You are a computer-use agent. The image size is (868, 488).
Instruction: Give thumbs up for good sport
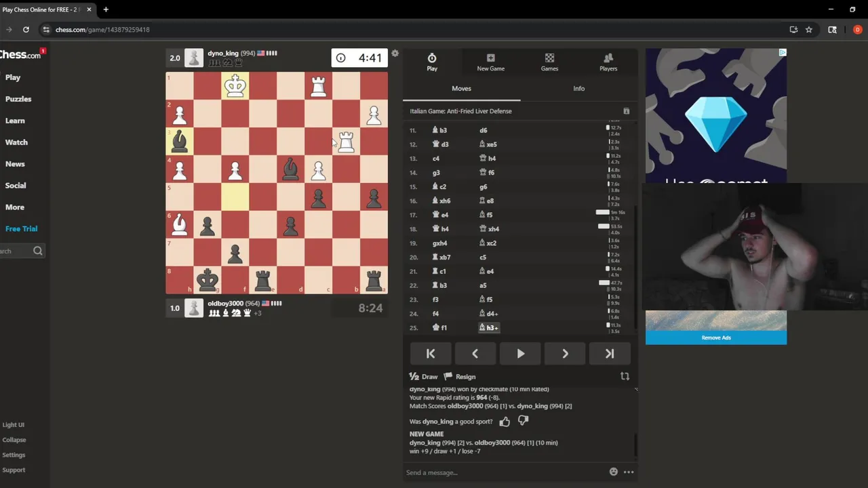click(505, 422)
